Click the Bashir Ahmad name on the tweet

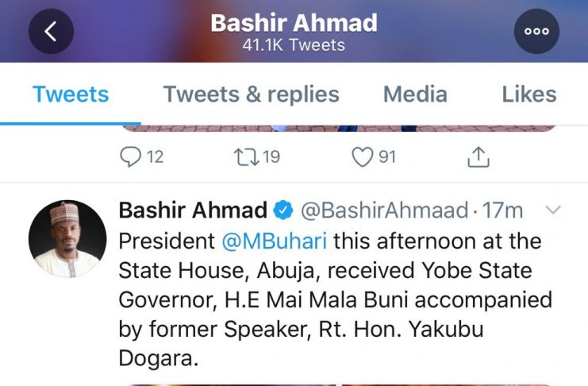coord(193,210)
